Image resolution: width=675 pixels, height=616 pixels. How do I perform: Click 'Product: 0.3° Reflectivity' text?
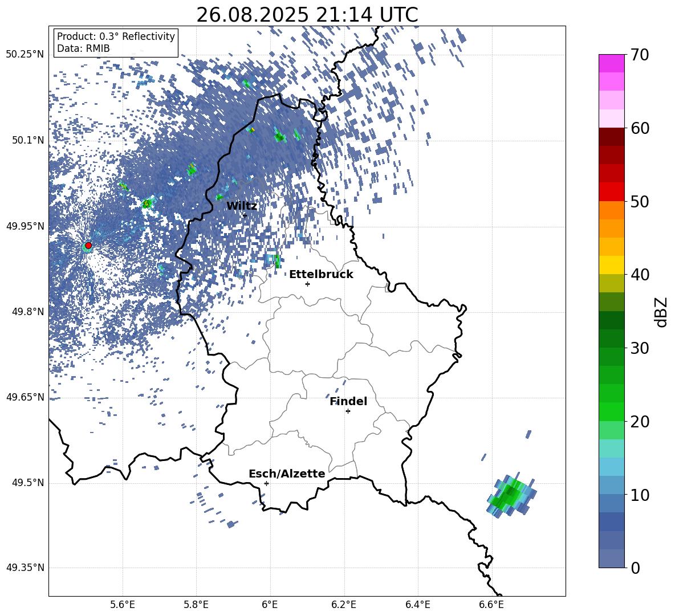tap(116, 36)
